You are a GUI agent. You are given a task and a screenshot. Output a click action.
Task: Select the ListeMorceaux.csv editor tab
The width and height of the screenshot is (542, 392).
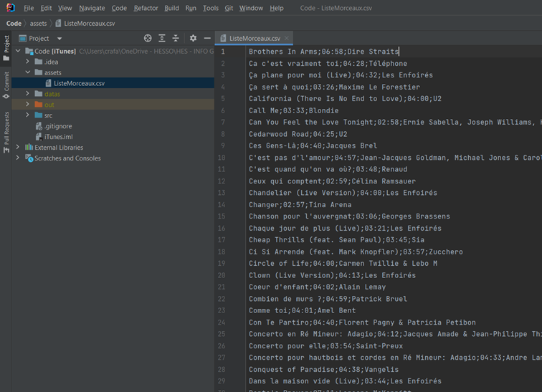(254, 38)
